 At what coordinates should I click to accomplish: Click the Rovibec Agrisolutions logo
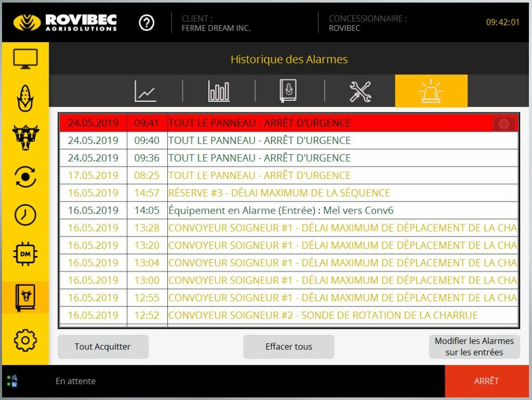coord(65,23)
